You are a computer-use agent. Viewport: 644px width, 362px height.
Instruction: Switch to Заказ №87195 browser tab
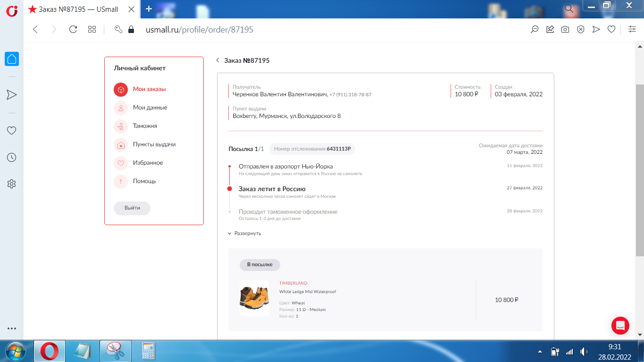click(x=82, y=9)
